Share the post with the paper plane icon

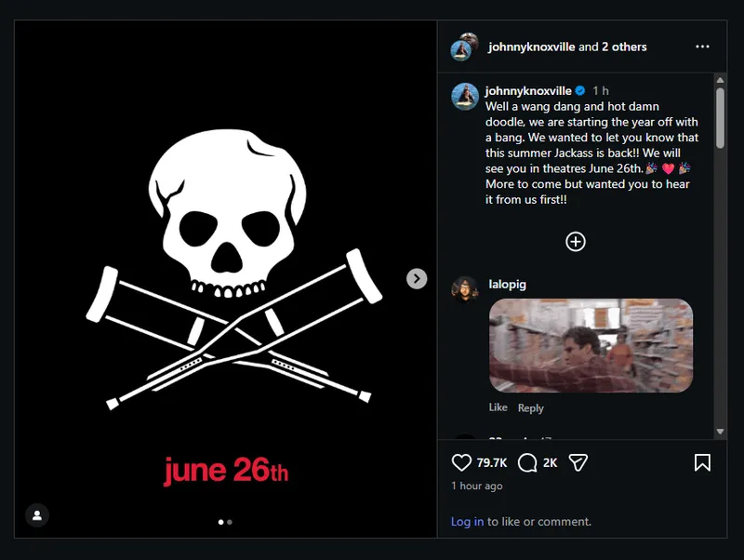(x=578, y=462)
